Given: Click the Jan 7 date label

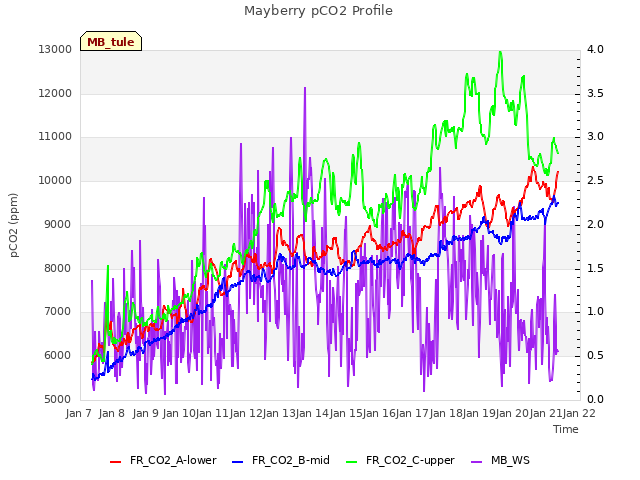Looking at the screenshot, I should click(79, 413).
